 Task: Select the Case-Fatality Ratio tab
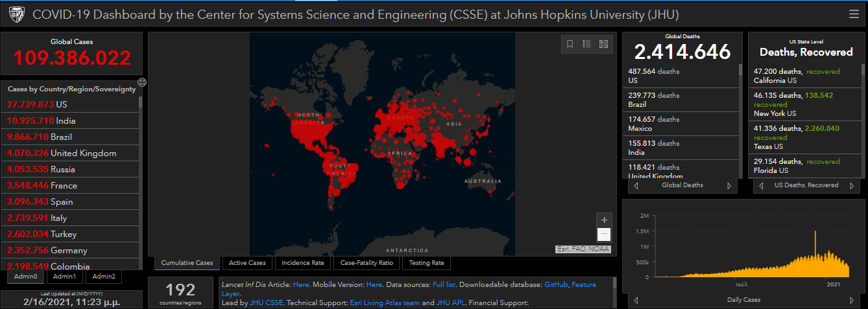[x=367, y=263]
